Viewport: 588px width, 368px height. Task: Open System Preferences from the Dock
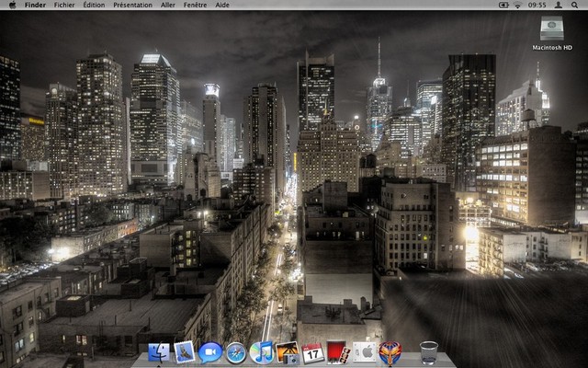pos(364,352)
